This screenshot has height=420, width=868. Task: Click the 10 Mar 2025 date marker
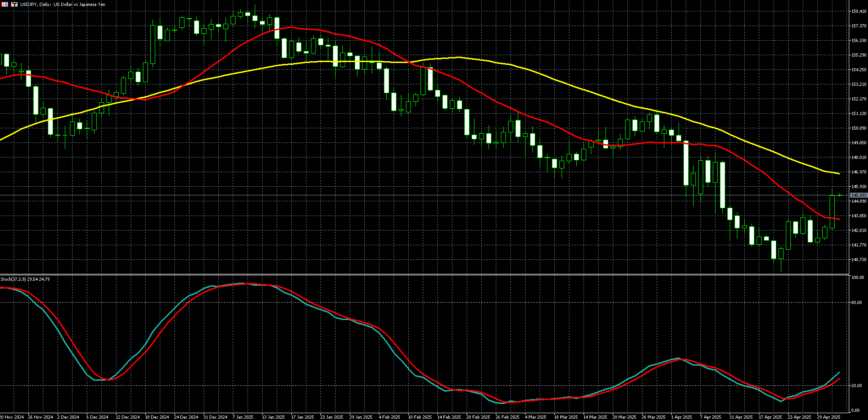coord(566,417)
